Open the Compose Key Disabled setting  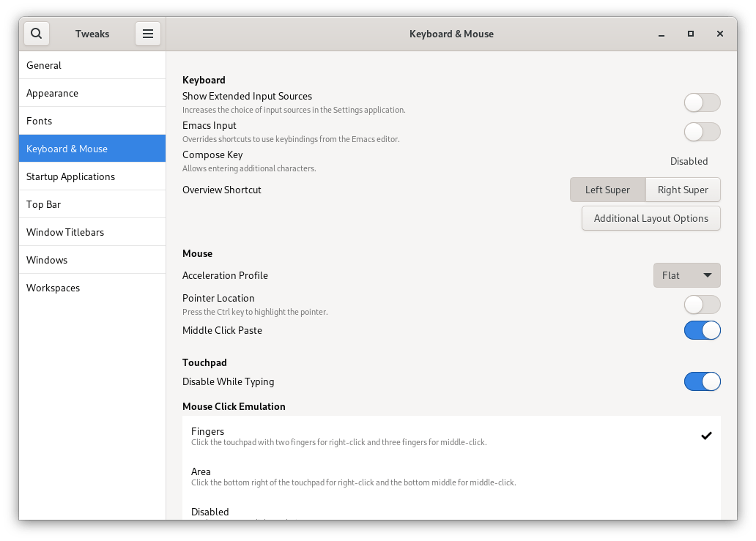[689, 161]
